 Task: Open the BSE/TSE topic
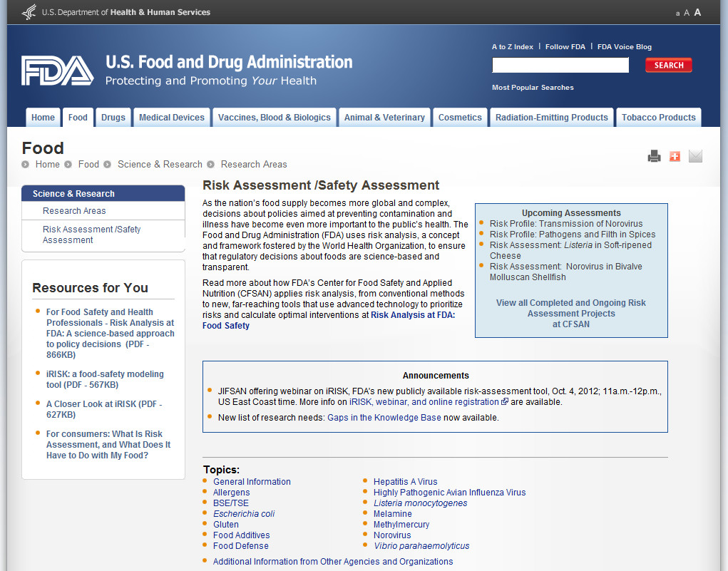click(231, 503)
